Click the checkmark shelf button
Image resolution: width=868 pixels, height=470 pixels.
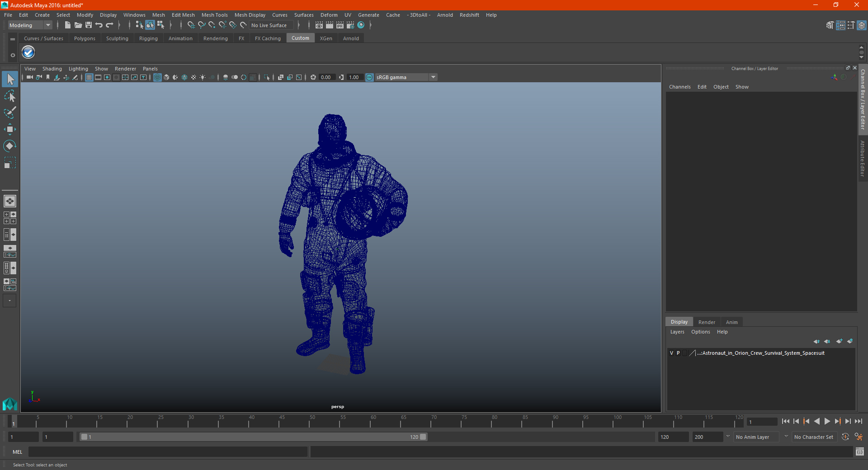tap(28, 52)
